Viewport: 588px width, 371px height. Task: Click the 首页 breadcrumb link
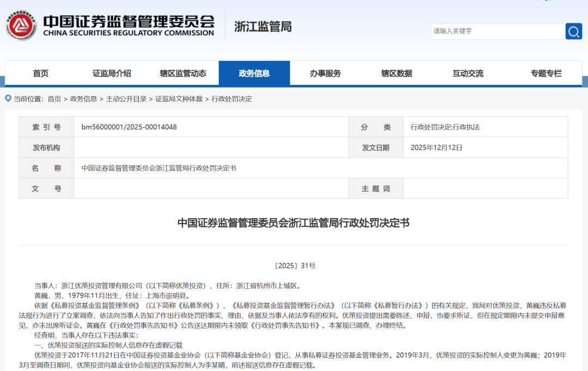click(54, 99)
